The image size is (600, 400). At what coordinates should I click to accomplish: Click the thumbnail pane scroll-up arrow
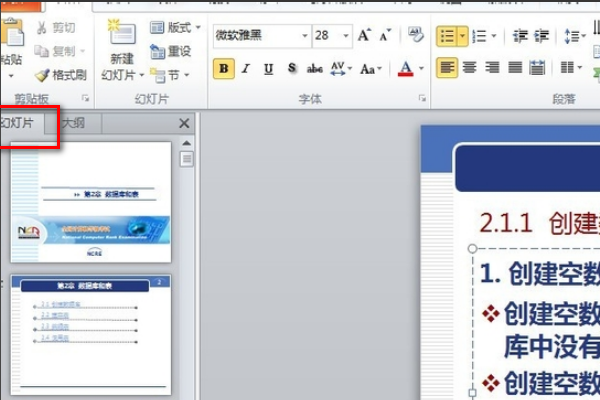[186, 143]
